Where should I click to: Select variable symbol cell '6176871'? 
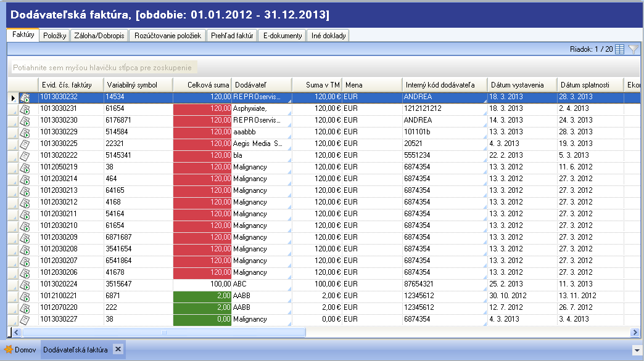tap(138, 120)
